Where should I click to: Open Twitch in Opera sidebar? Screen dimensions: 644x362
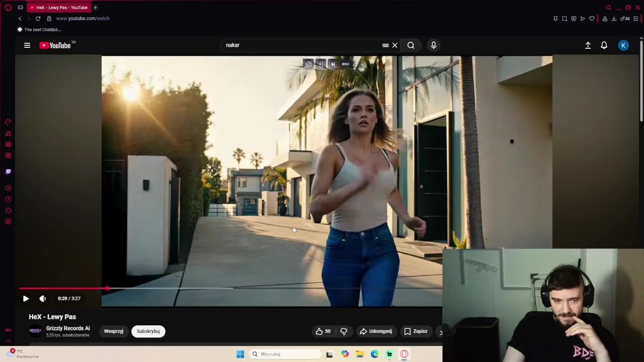coord(8,172)
